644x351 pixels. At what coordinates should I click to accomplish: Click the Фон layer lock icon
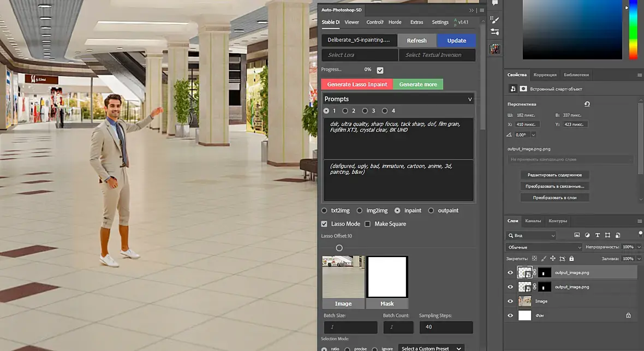628,315
